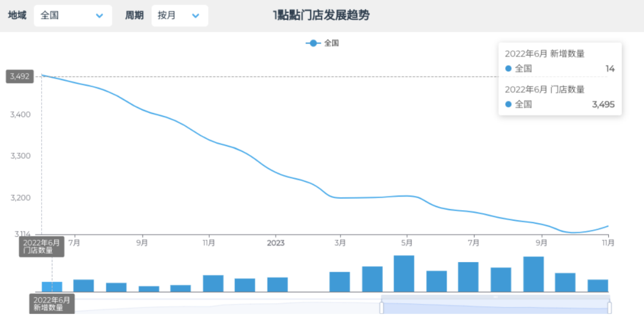This screenshot has height=317, width=644.
Task: Click the 3,300 y-axis label
Action: (20, 156)
